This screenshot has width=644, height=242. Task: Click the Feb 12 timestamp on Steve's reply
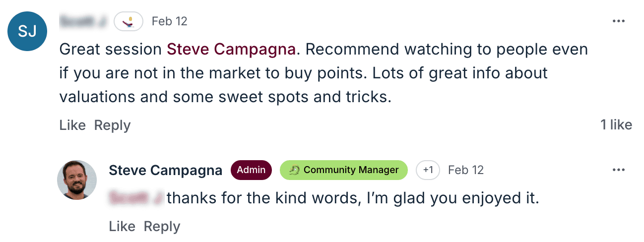click(x=465, y=170)
